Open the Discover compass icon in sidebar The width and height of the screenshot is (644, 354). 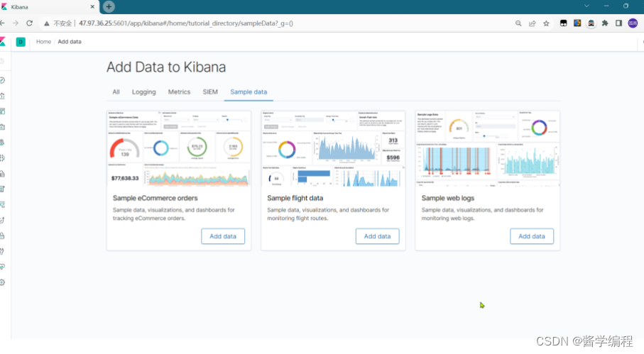tap(2, 80)
